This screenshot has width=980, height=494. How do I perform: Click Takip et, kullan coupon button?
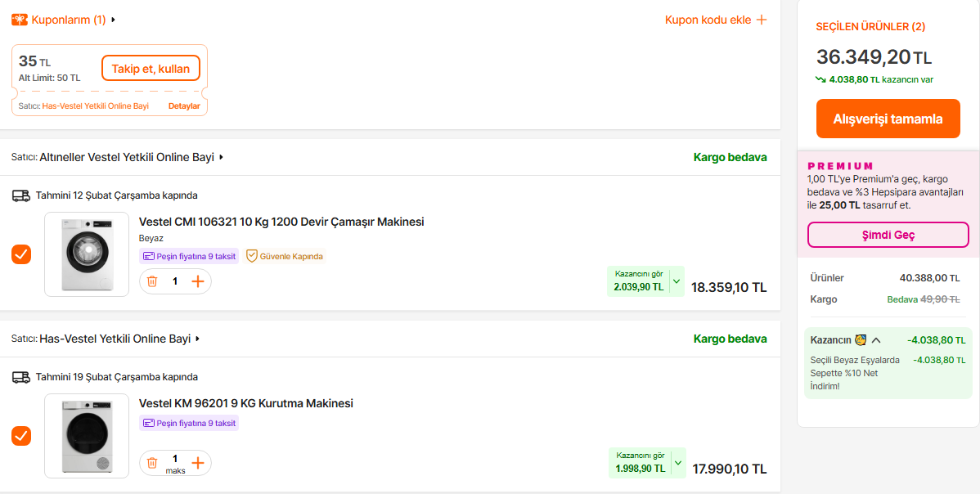151,69
